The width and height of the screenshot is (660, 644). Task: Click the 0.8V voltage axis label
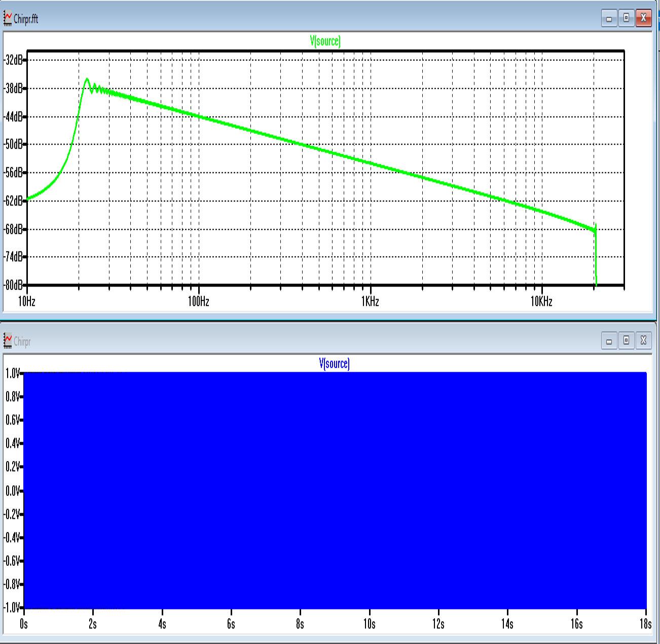tap(12, 397)
